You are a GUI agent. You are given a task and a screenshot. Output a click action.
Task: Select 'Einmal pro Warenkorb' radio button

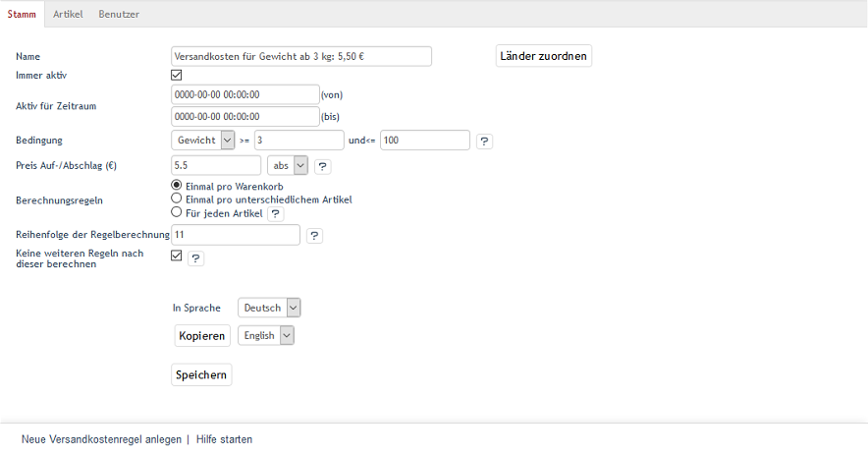[177, 185]
